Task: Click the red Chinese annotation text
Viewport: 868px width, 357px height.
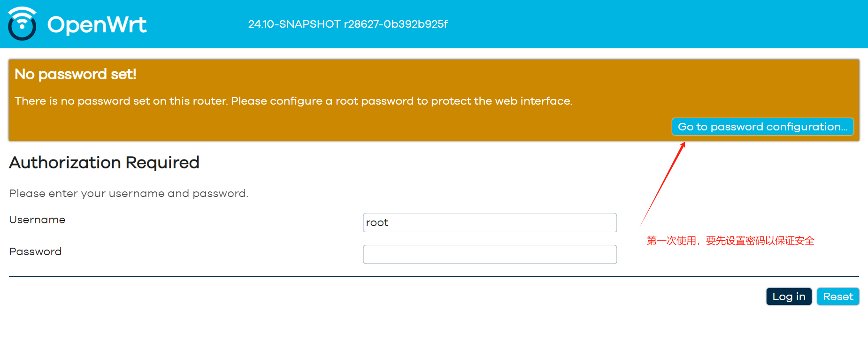Action: click(x=730, y=241)
